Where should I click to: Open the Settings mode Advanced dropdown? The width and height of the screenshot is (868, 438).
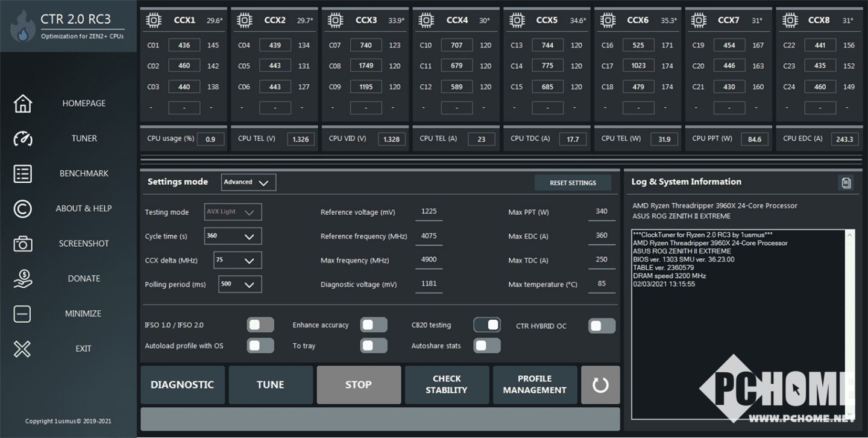coord(248,182)
